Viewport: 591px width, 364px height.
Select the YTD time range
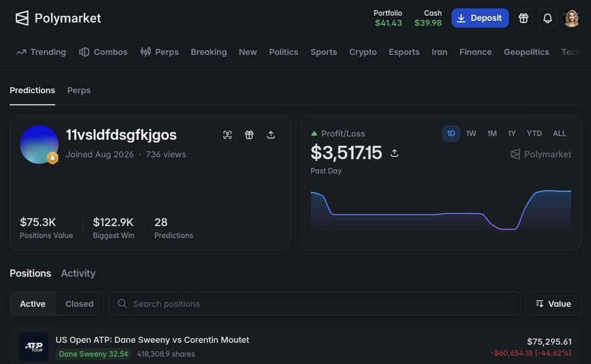pyautogui.click(x=534, y=134)
